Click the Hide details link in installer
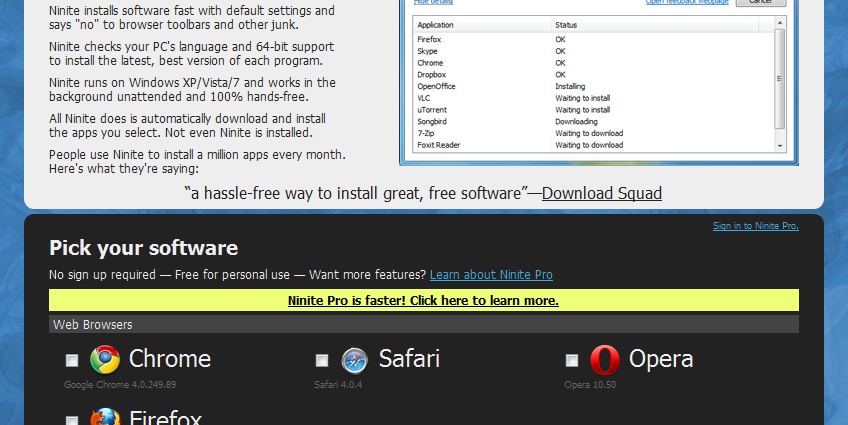 pos(433,2)
